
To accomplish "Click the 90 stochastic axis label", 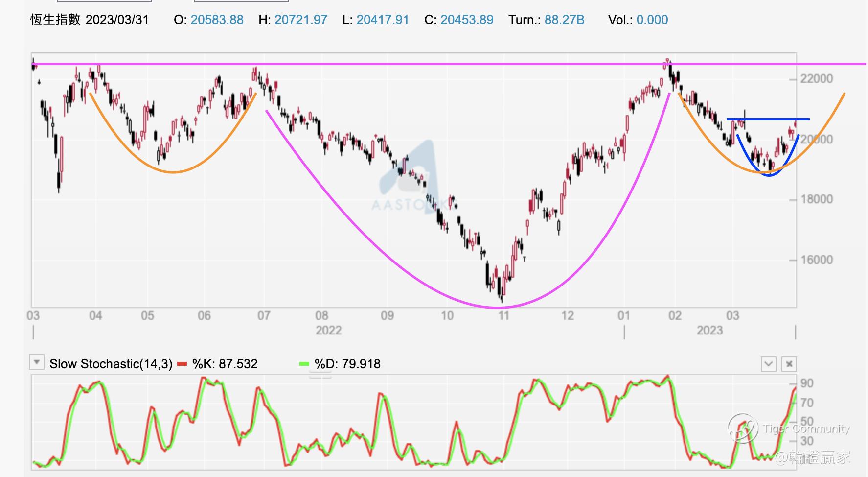I will (x=807, y=383).
